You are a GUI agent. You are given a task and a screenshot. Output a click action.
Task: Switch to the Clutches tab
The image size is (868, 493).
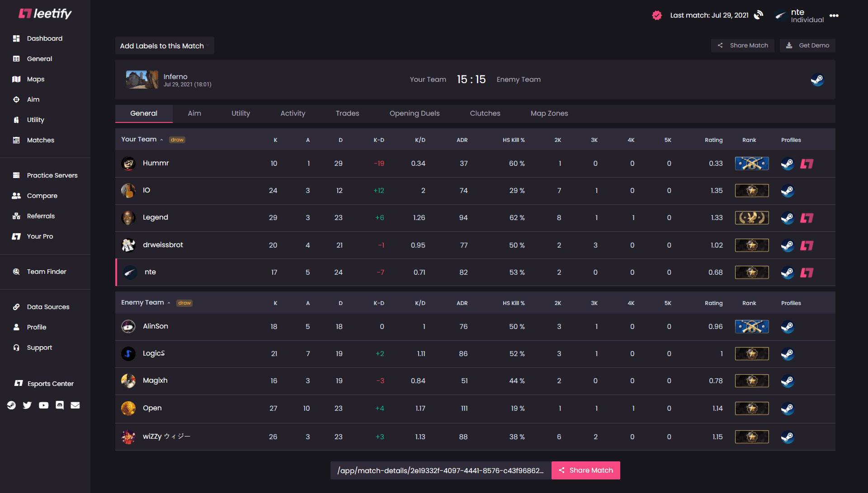coord(485,113)
